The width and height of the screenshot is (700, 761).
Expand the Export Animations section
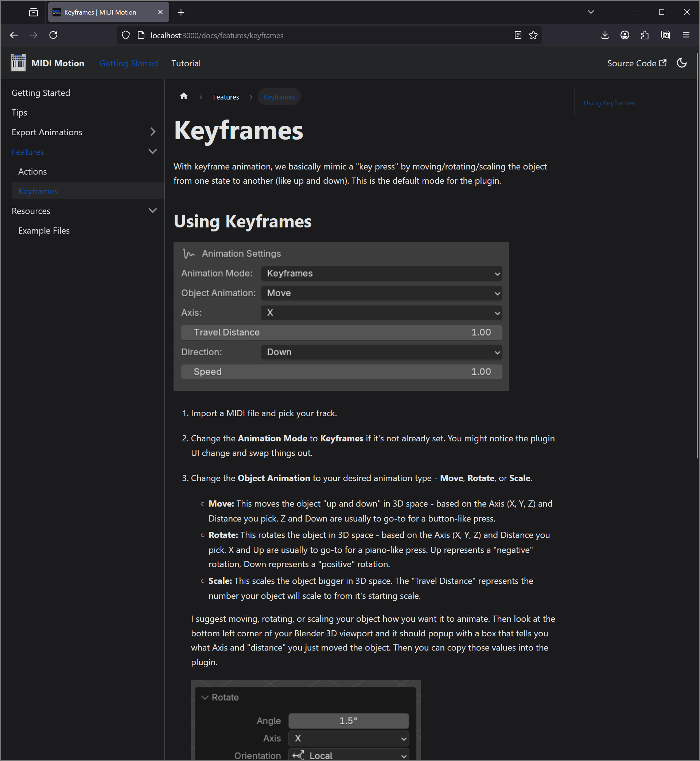(x=153, y=132)
